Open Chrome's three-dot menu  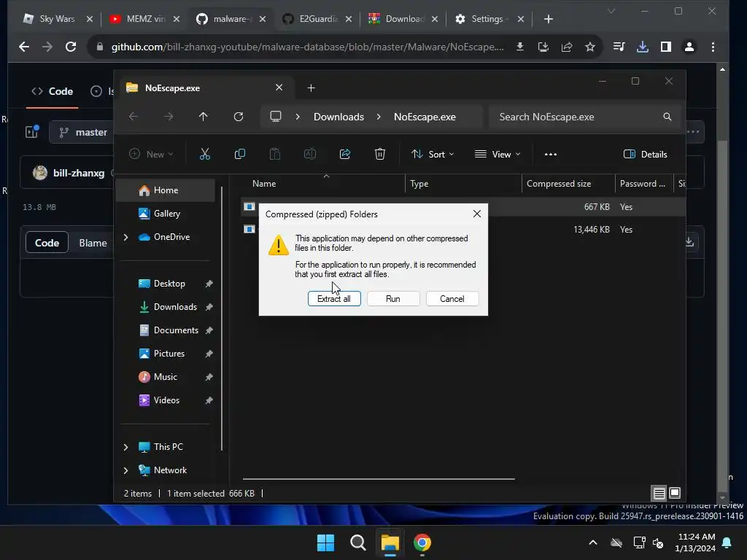[x=713, y=47]
